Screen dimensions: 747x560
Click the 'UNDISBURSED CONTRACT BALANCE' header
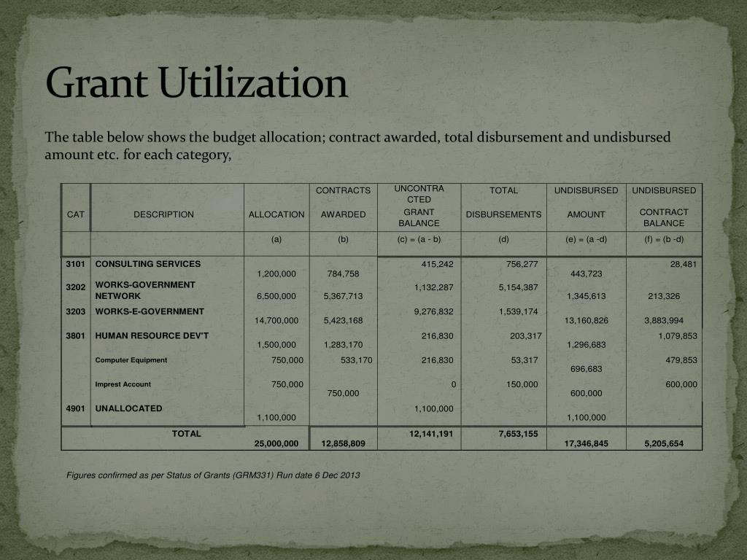point(664,206)
